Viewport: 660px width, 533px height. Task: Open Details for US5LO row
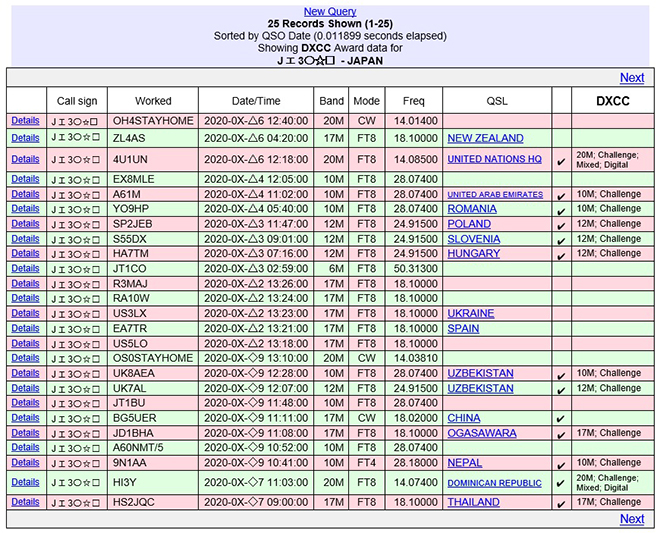coord(25,344)
